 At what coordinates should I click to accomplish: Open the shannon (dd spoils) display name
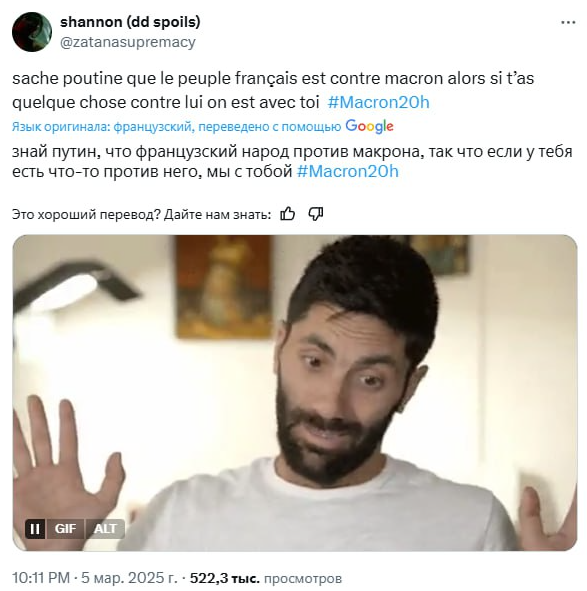(x=130, y=22)
